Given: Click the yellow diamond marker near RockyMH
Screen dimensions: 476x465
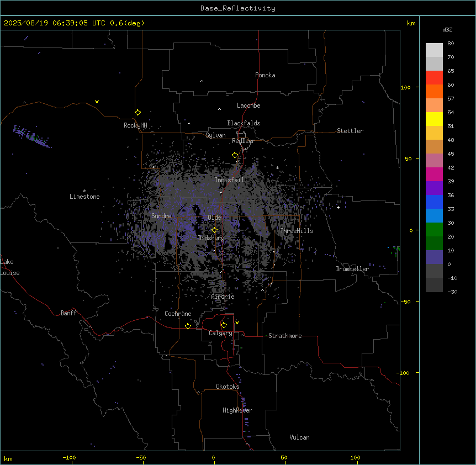Looking at the screenshot, I should point(138,113).
